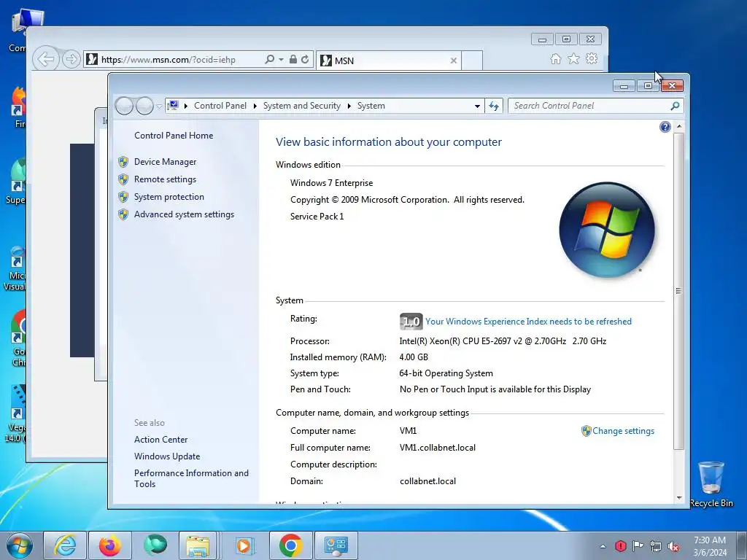Open Device Manager from the sidebar
The image size is (747, 560).
tap(165, 162)
